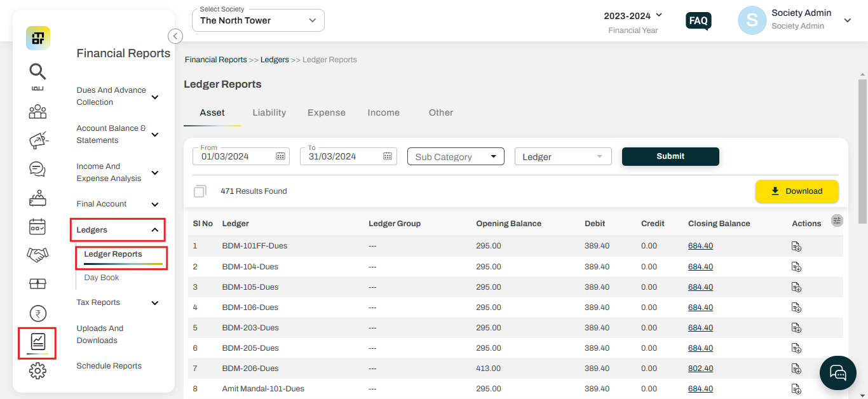Open the chat discussions icon in sidebar

37,169
